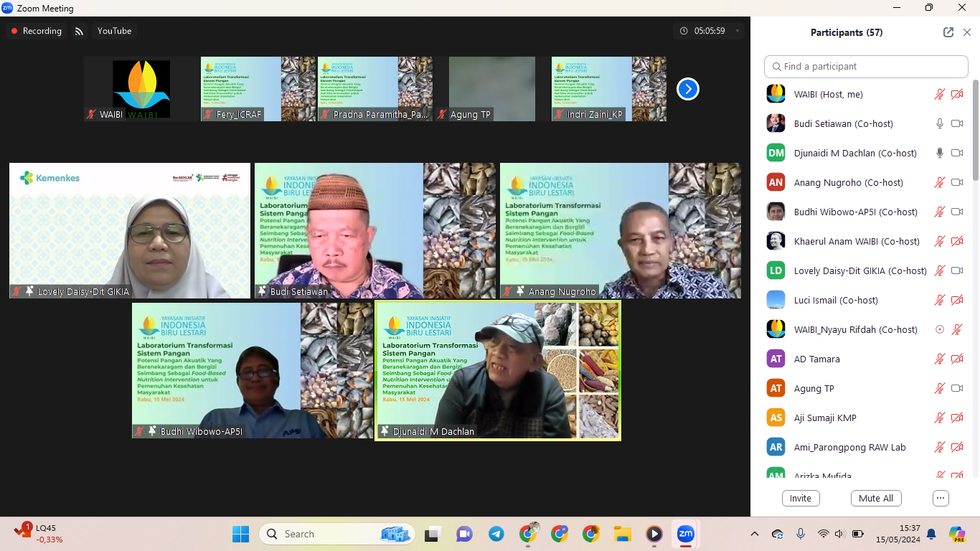Open the three-dots more options button

(x=941, y=498)
